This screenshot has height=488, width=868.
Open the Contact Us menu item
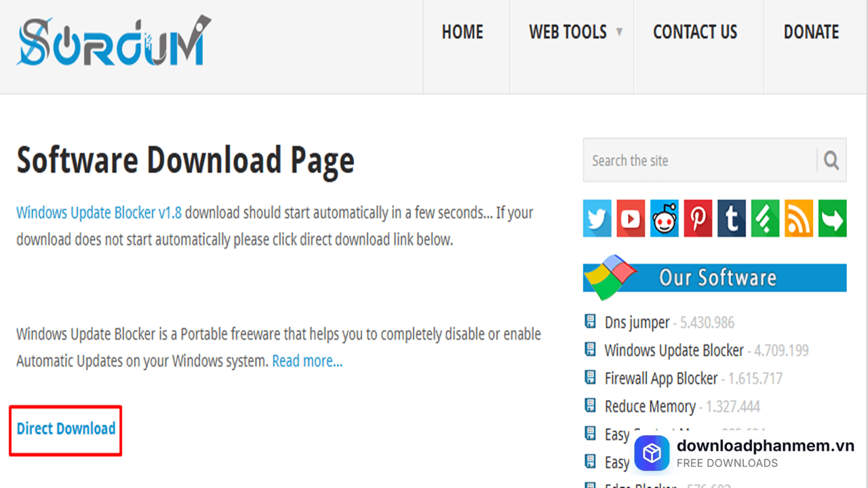695,32
